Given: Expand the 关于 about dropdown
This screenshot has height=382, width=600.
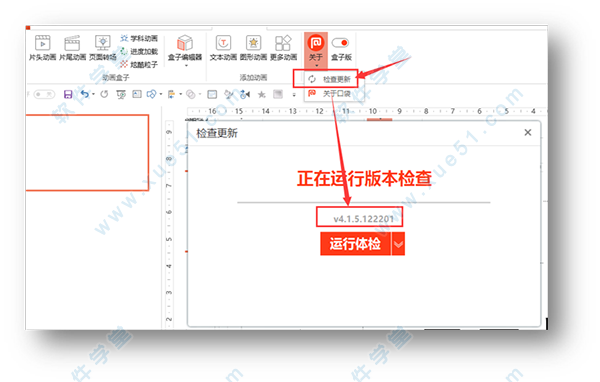Looking at the screenshot, I should [316, 65].
